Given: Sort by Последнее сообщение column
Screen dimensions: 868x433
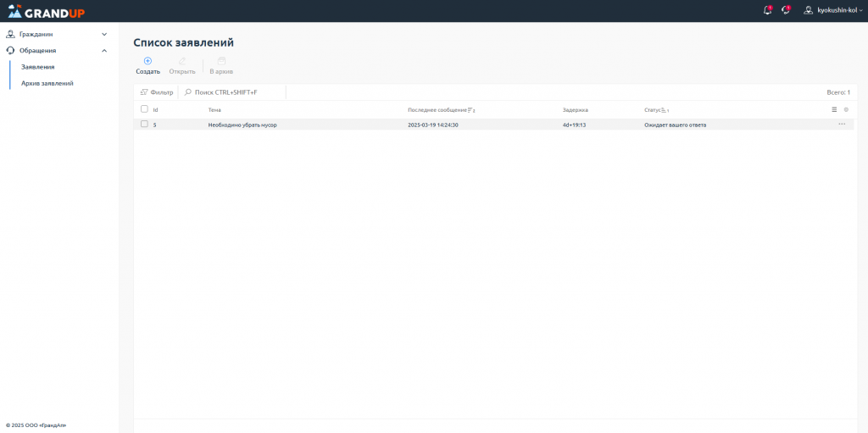Looking at the screenshot, I should 437,110.
